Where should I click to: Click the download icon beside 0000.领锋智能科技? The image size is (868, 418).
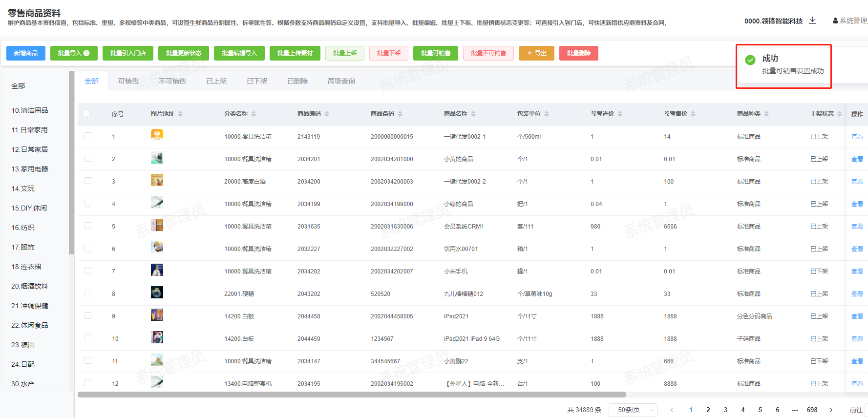812,21
